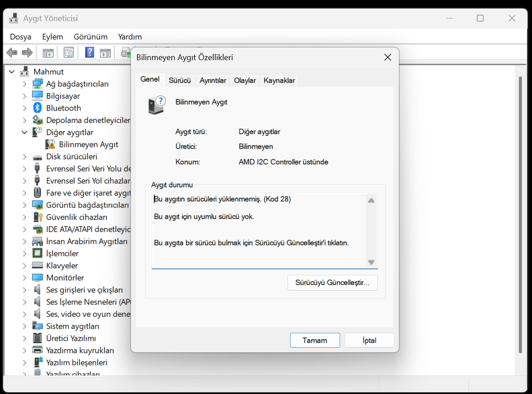This screenshot has width=532, height=394.
Task: Open the Properties toolbar icon
Action: point(69,53)
